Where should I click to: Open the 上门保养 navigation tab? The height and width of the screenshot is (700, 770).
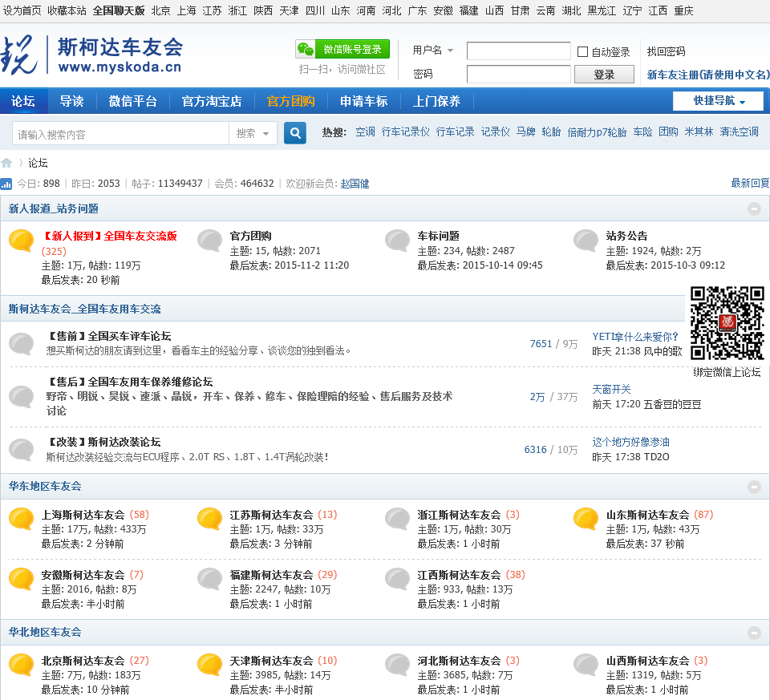click(436, 101)
